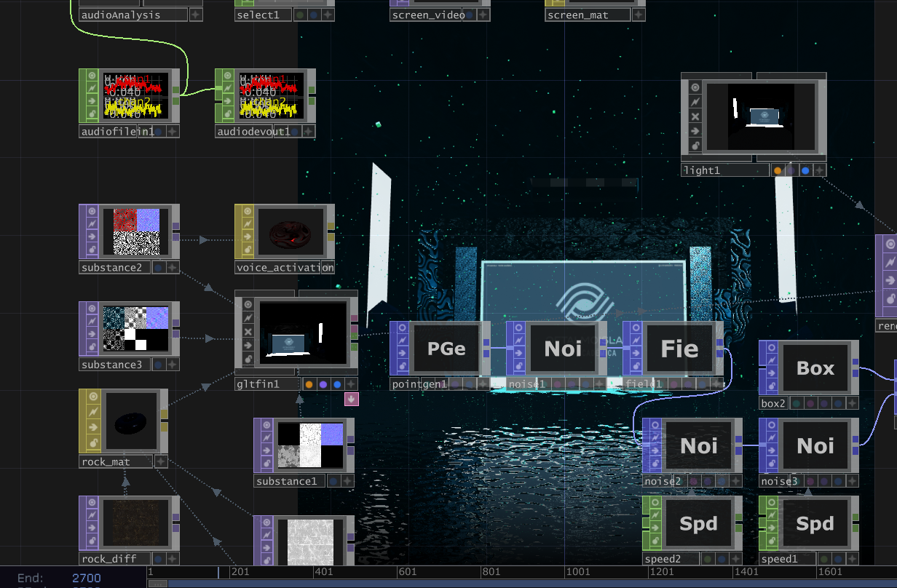Toggle viewer active flag on audiofilein1

(92, 75)
